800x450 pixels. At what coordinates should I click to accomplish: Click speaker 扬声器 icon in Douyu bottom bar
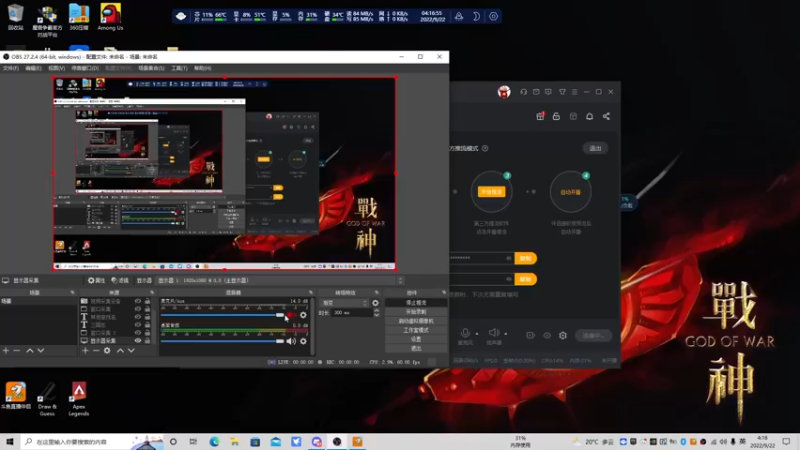click(493, 333)
